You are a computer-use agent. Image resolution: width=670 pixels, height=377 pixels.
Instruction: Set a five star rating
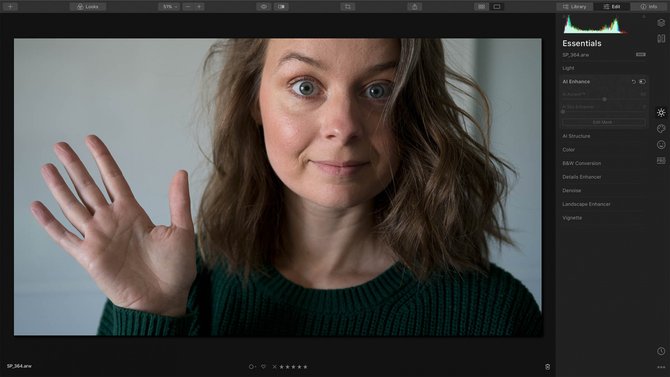click(305, 367)
